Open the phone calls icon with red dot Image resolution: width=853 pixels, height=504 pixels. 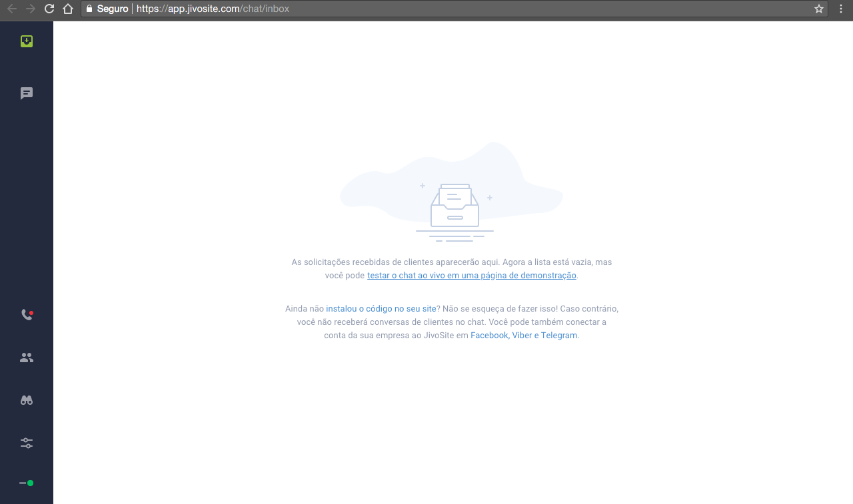pos(27,315)
